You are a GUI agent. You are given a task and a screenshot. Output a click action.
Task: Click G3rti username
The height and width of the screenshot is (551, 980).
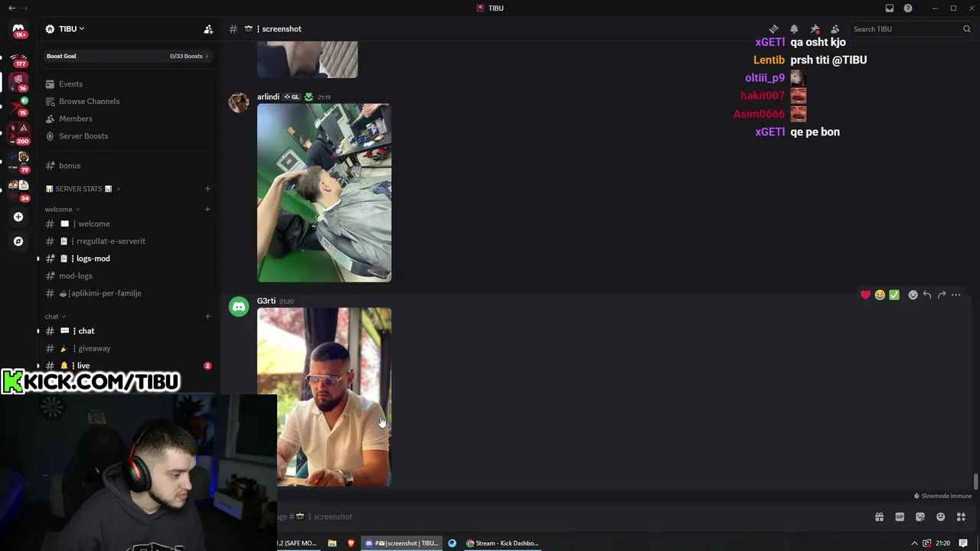266,301
